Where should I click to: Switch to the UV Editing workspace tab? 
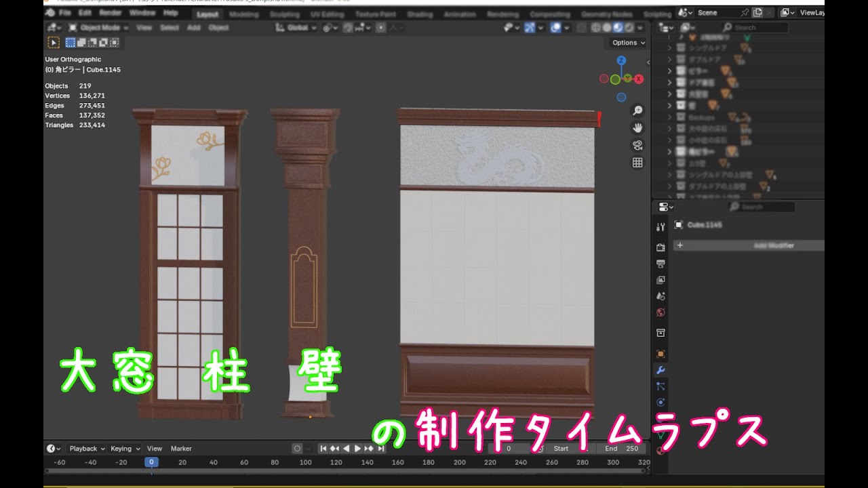click(327, 14)
